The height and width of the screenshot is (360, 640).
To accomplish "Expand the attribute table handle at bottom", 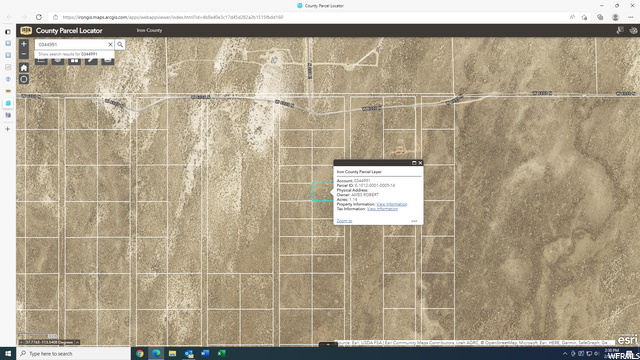I will (x=328, y=344).
